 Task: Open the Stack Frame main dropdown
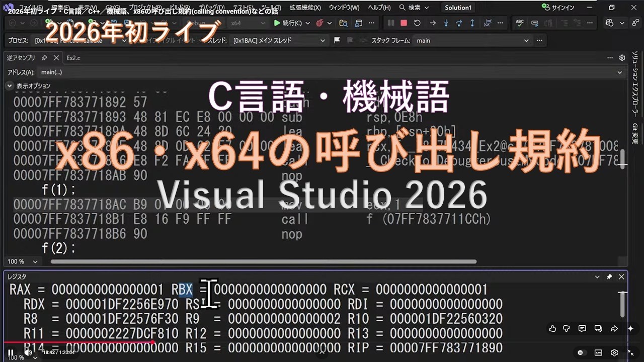point(473,40)
